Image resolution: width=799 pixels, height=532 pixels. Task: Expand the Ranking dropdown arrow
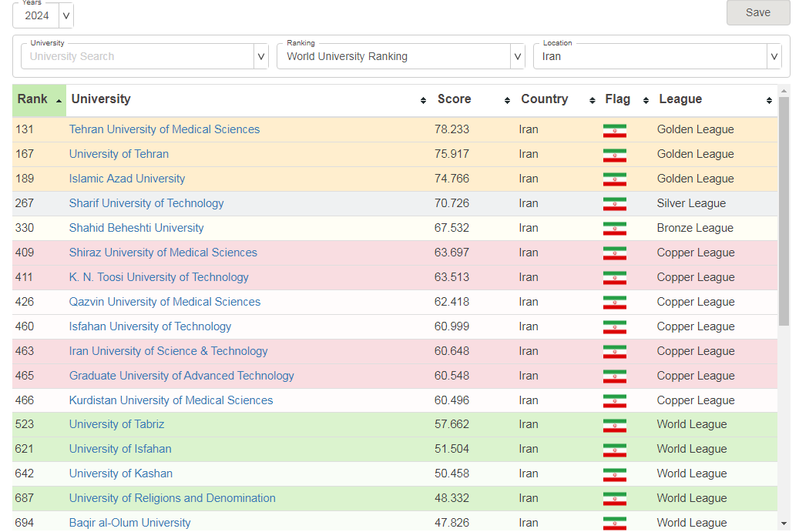[518, 56]
